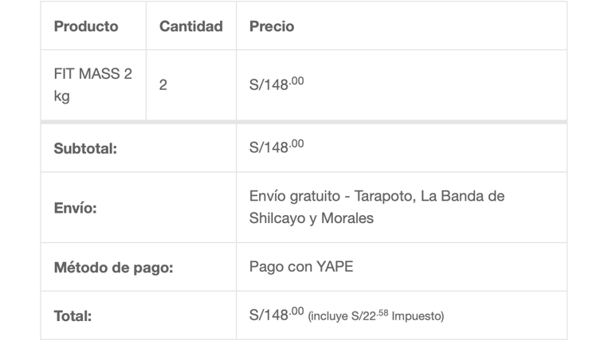
Task: Click the Pago con YAPE text
Action: (300, 267)
